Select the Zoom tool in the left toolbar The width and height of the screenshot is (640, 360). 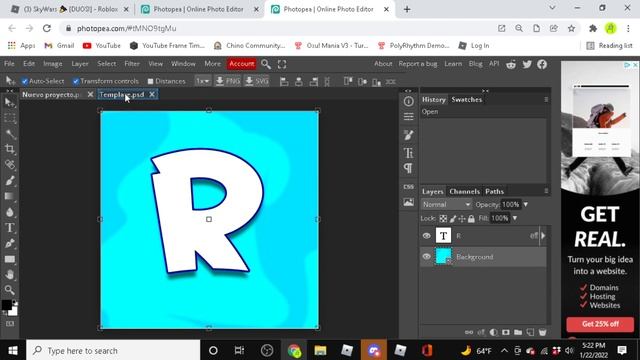(10, 290)
